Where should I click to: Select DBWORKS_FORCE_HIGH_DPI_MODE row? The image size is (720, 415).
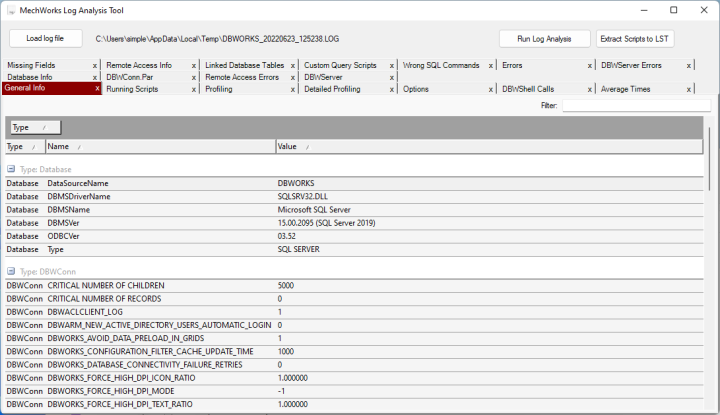tap(354, 391)
